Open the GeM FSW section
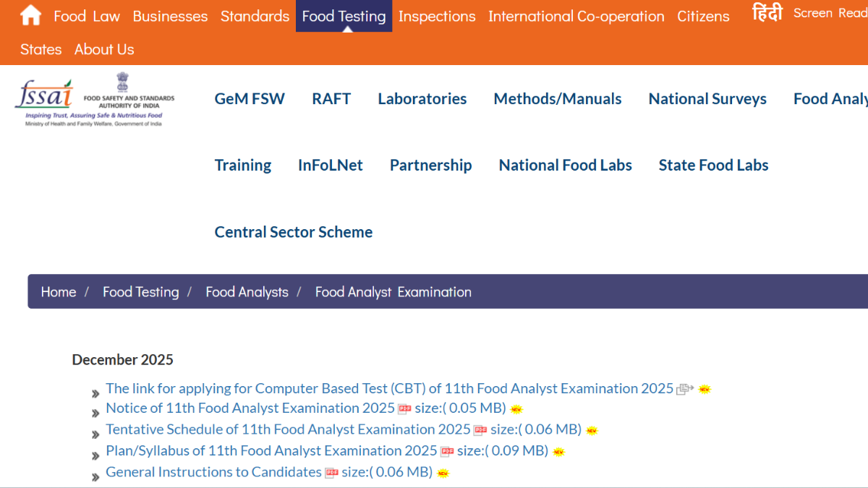868x488 pixels. pyautogui.click(x=250, y=99)
